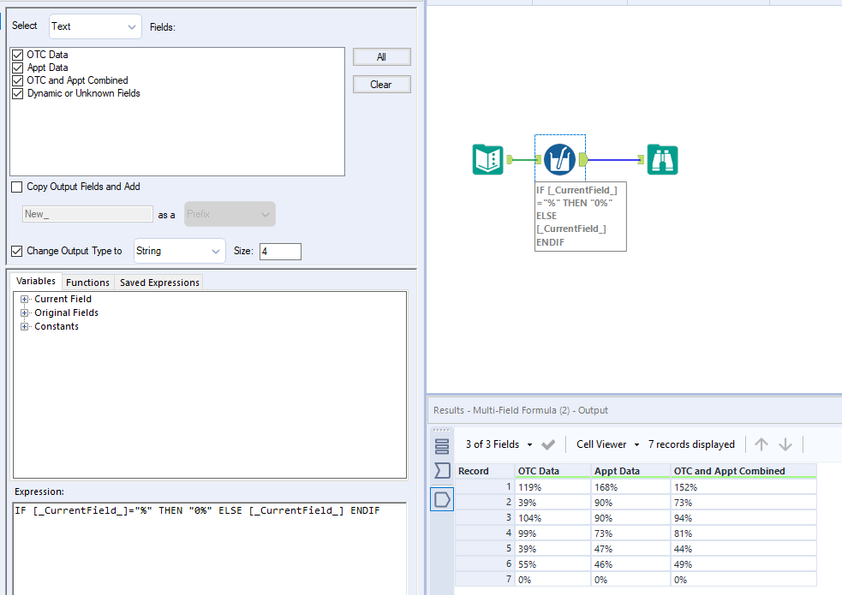Click the Browse tool input anchor

coord(641,159)
